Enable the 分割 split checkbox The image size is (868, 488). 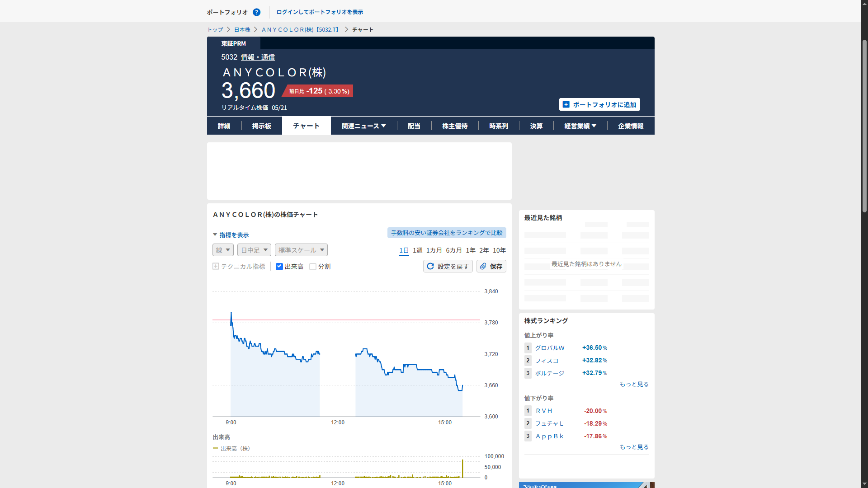coord(313,267)
